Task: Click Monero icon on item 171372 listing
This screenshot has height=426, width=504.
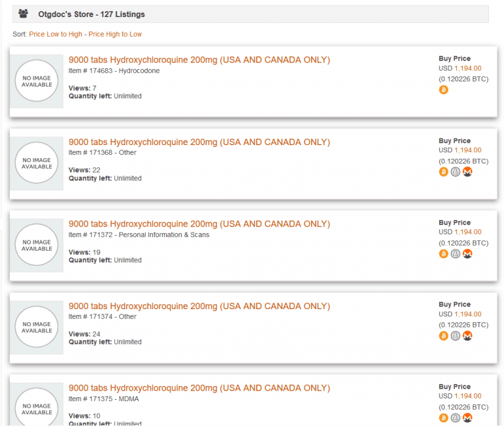Action: coord(467,254)
